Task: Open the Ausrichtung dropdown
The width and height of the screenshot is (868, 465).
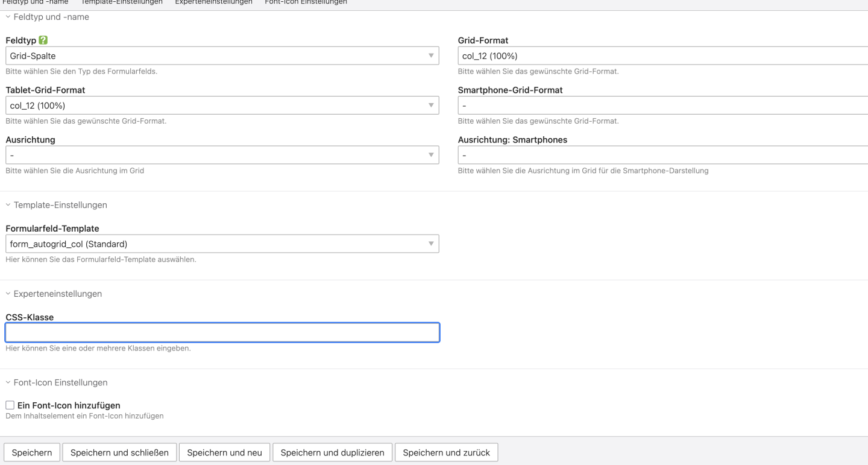Action: click(222, 155)
